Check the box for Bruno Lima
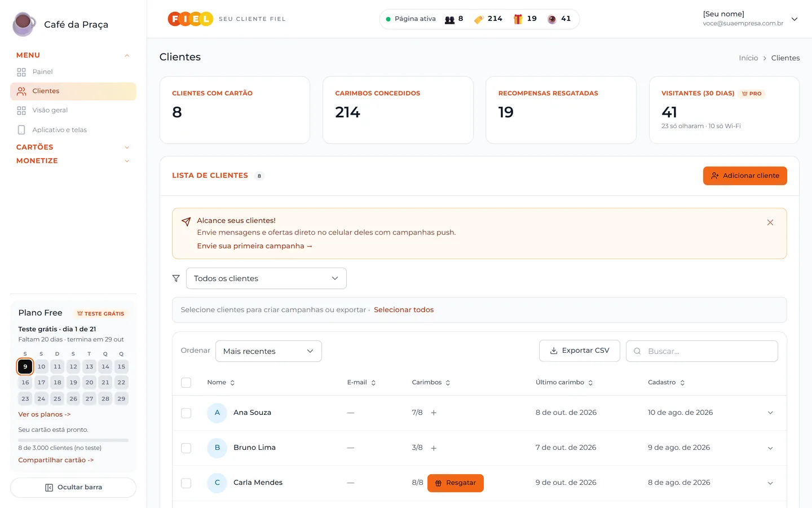The height and width of the screenshot is (508, 812). (x=186, y=448)
